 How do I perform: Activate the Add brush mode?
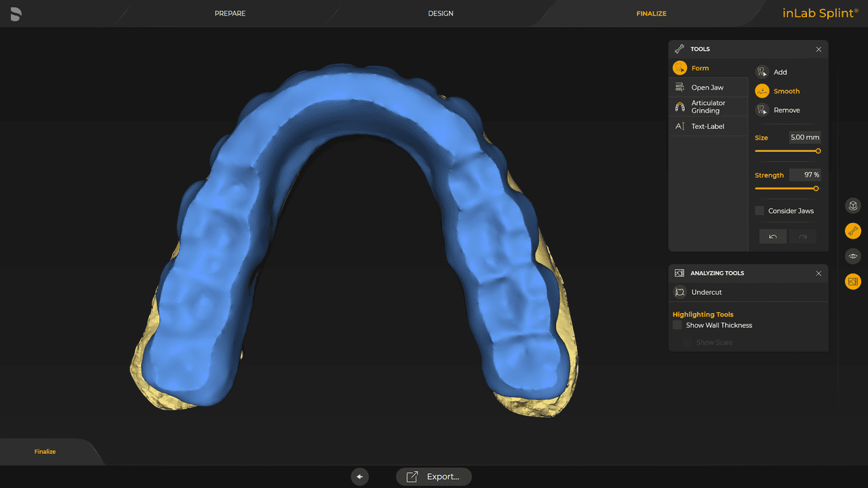780,71
